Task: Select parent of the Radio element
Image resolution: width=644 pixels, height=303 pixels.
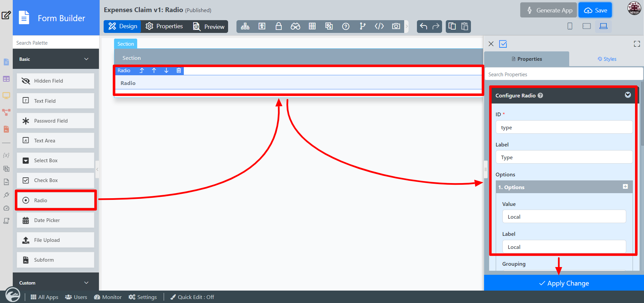Action: (x=142, y=71)
